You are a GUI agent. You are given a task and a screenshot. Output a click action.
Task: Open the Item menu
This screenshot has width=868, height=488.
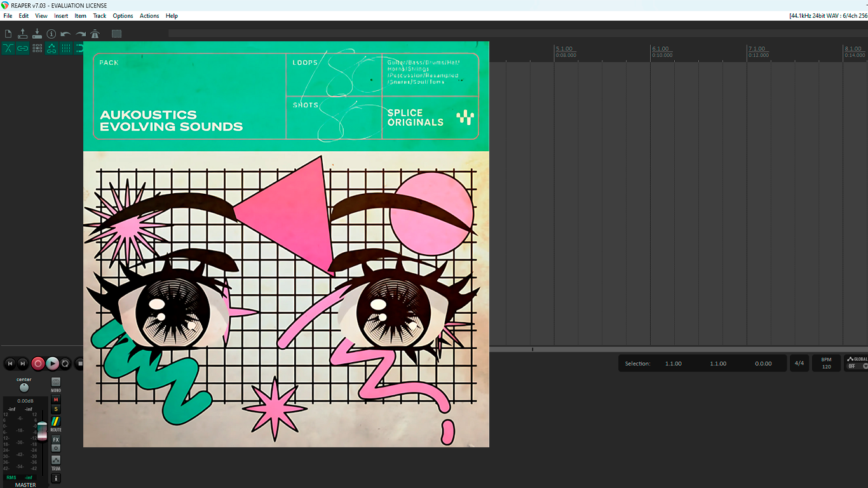81,16
